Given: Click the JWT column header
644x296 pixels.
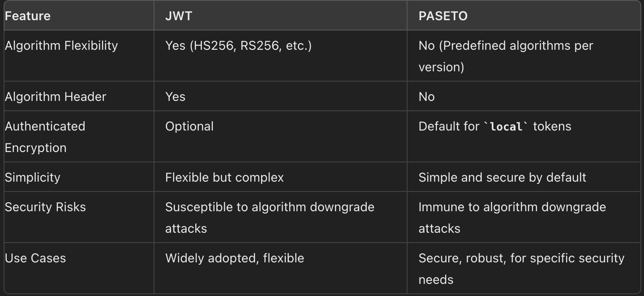Looking at the screenshot, I should coord(179,16).
